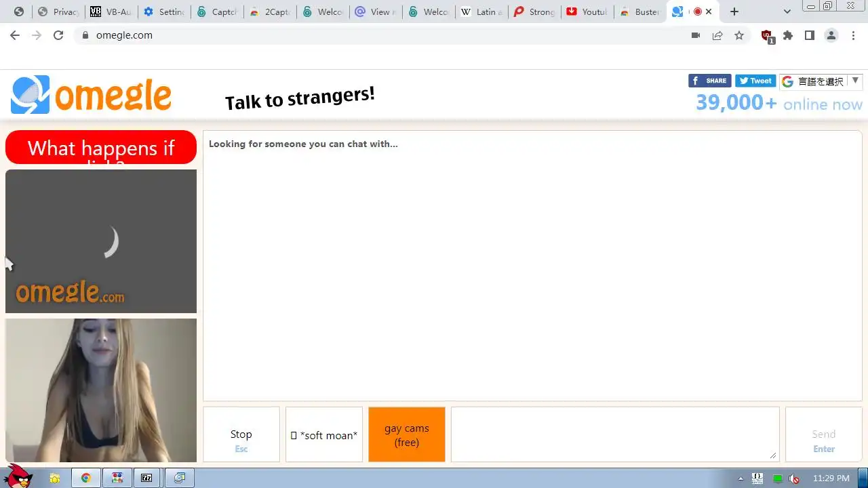Viewport: 868px width, 488px height.
Task: Click the muted volume tray icon
Action: point(794,479)
